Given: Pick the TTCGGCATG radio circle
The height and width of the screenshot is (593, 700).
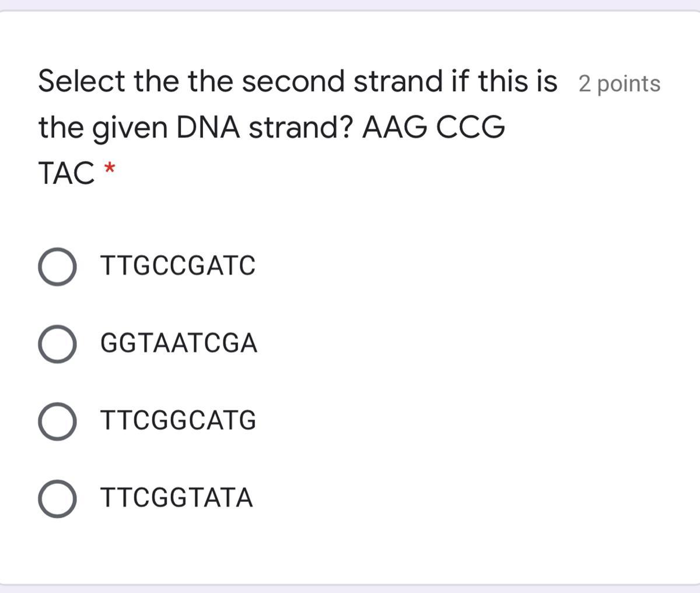Looking at the screenshot, I should (57, 421).
